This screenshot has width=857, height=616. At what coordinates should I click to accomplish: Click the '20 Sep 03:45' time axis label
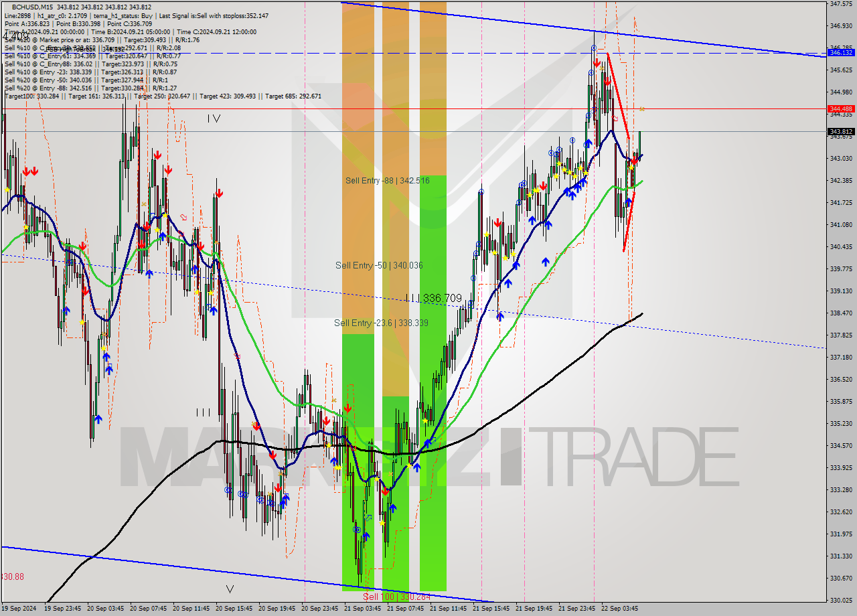pos(105,609)
